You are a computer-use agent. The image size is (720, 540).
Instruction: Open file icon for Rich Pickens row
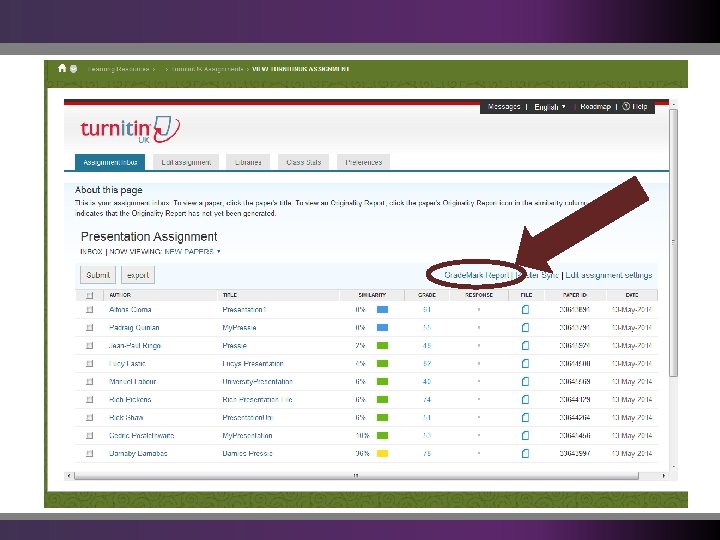pos(525,399)
